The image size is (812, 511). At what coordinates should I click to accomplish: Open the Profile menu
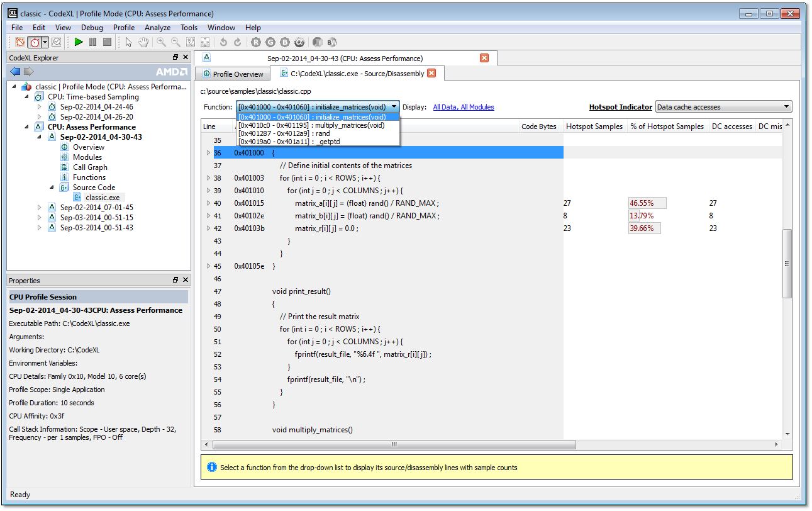pyautogui.click(x=124, y=28)
